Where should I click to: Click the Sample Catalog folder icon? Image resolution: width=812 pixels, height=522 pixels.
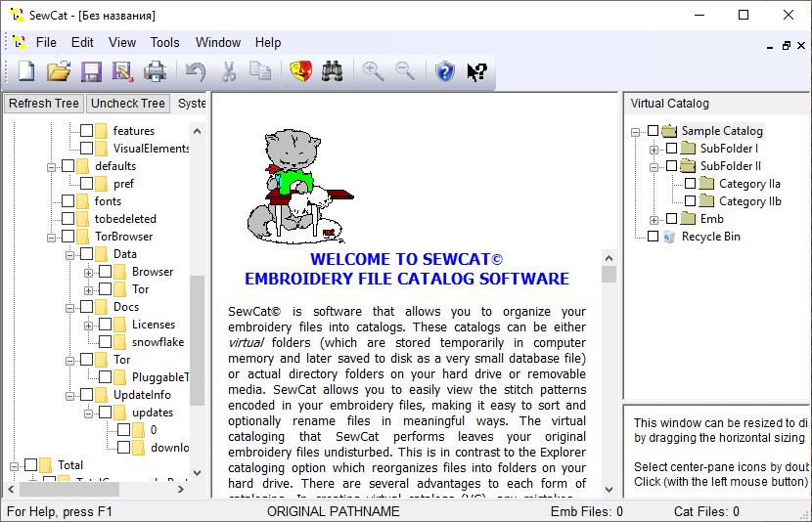coord(669,131)
